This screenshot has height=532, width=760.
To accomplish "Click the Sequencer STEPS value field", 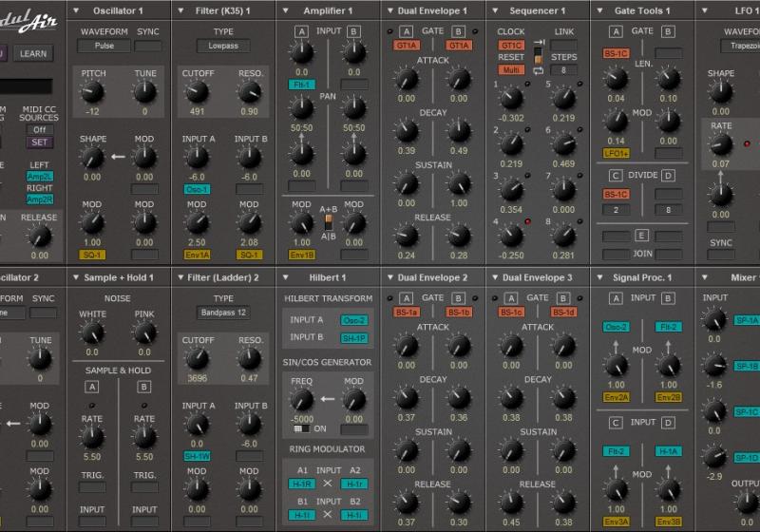I will click(563, 70).
